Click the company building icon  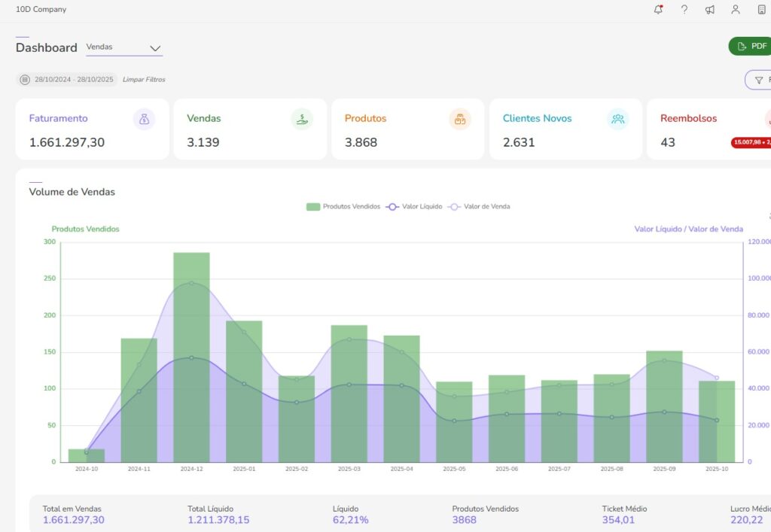pos(761,10)
